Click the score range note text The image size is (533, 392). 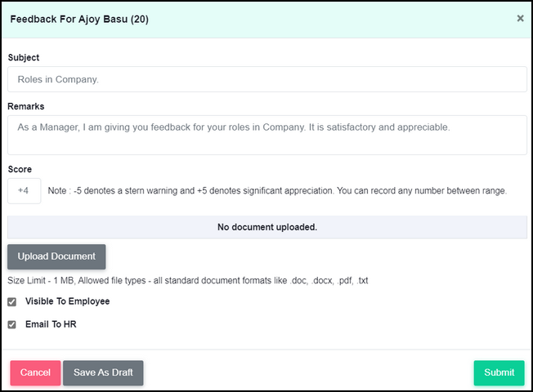pos(277,190)
